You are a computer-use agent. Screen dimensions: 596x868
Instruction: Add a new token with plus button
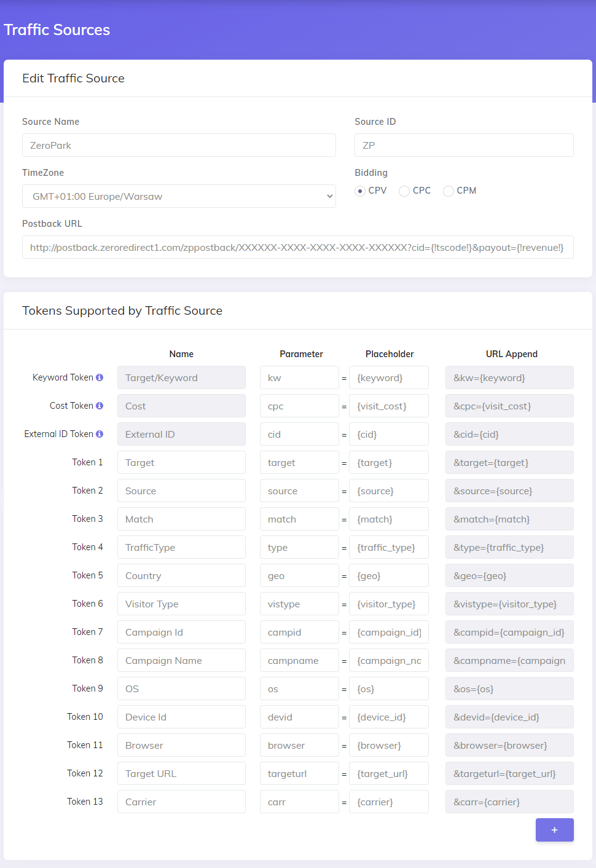click(x=555, y=830)
